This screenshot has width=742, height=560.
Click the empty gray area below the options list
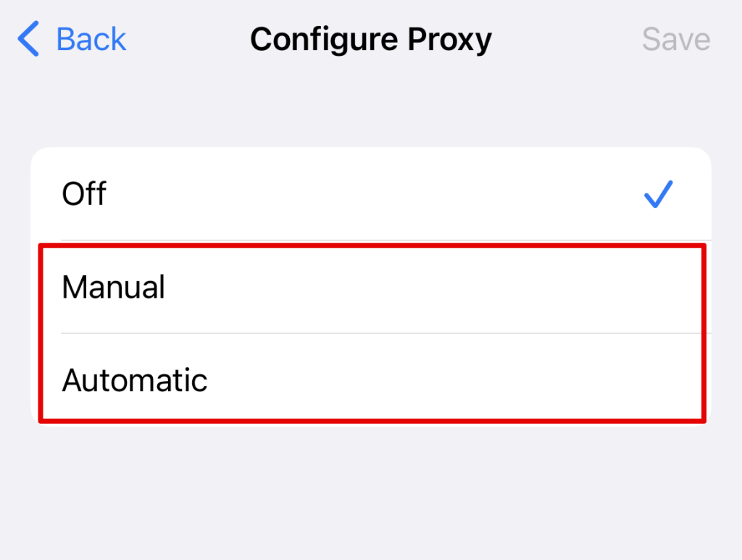pyautogui.click(x=371, y=493)
